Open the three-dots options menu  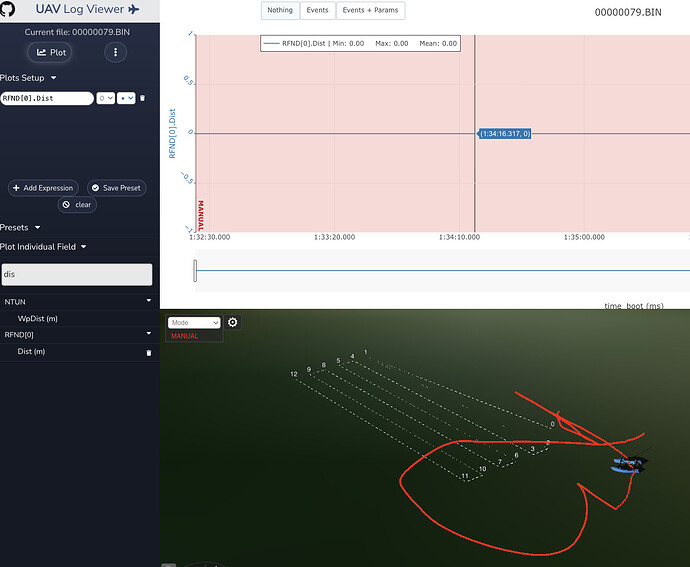tap(116, 52)
